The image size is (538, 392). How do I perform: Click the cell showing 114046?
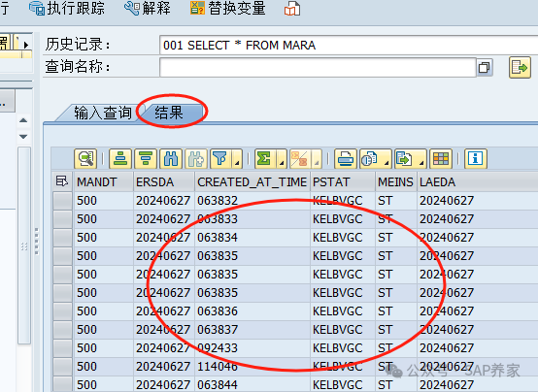[252, 367]
